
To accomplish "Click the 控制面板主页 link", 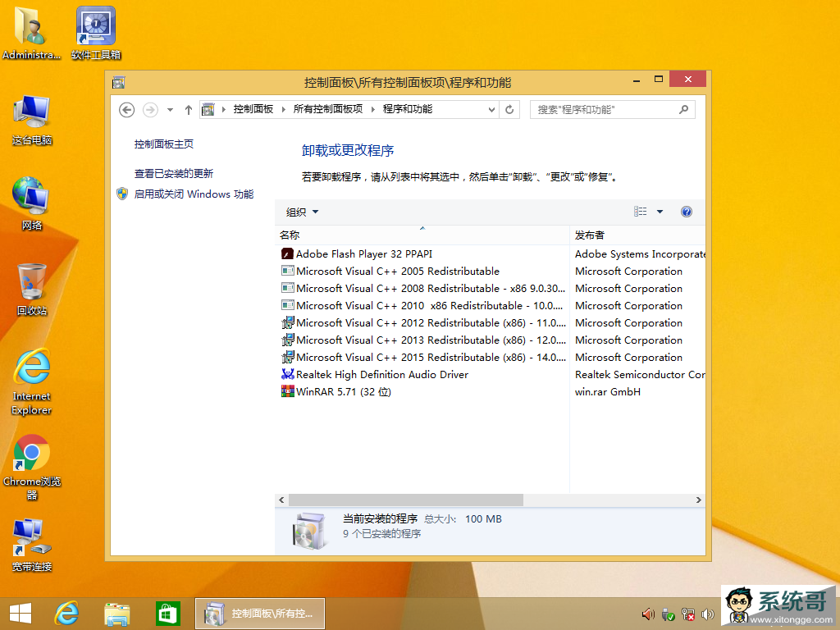I will click(164, 144).
